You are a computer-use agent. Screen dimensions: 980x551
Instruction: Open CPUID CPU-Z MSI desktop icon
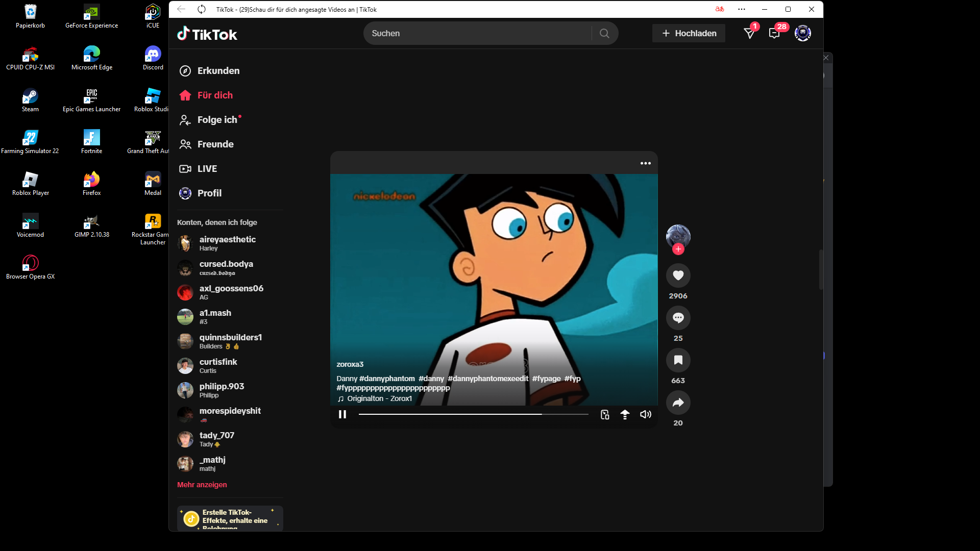click(30, 58)
